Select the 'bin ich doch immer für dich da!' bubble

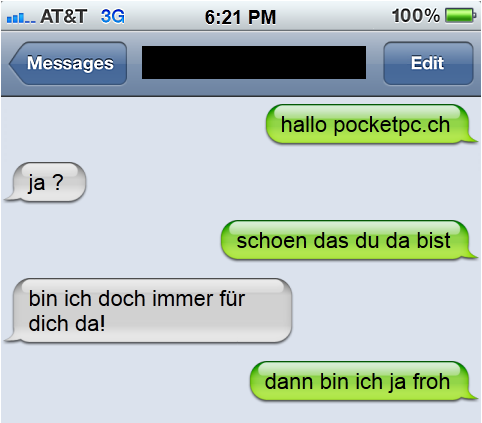(148, 311)
